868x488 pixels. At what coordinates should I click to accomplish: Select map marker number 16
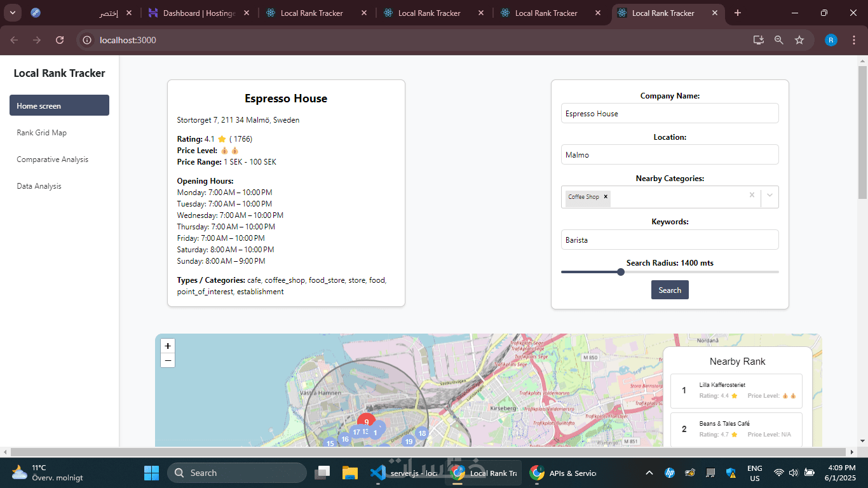coord(344,439)
